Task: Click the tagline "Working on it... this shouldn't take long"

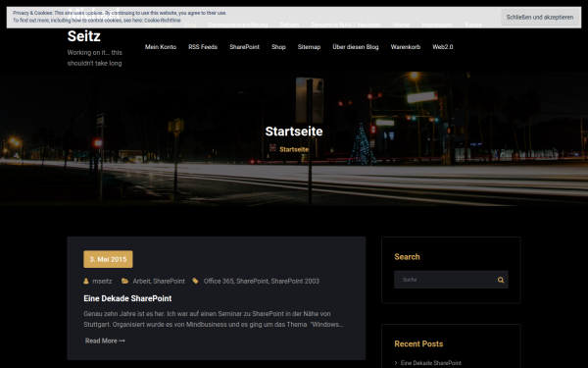Action: 94,58
